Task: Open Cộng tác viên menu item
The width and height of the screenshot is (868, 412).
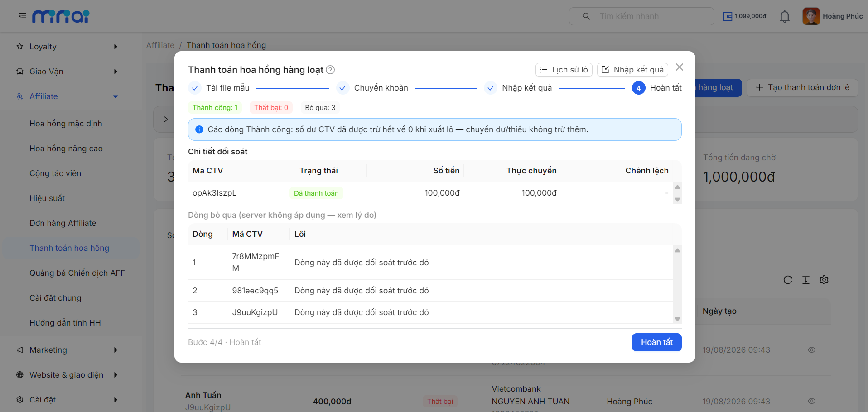Action: (x=55, y=173)
